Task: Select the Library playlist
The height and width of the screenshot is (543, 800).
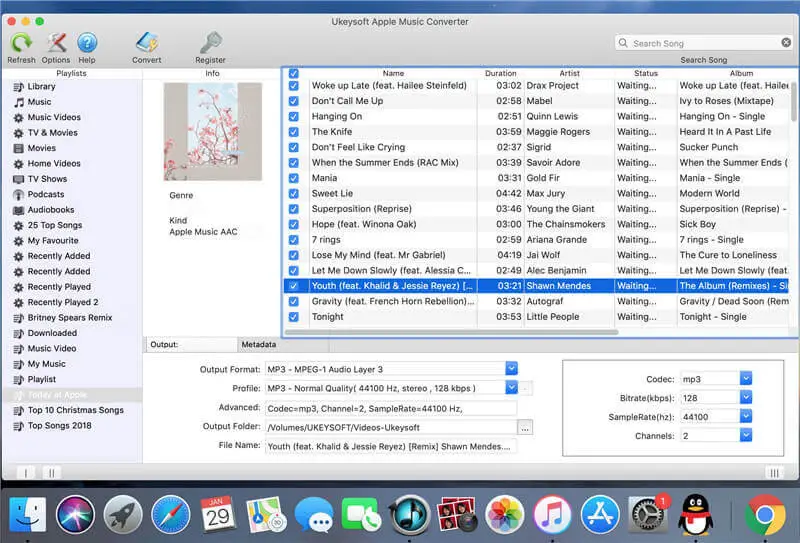Action: [41, 87]
